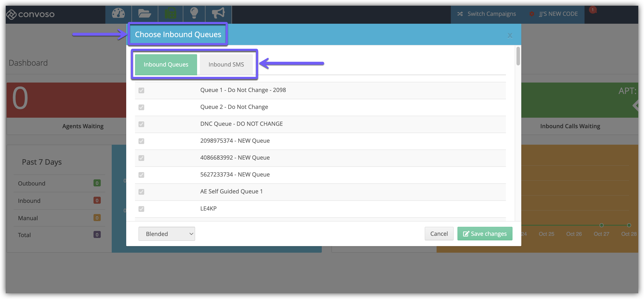
Task: Open the dashboard gauge icon
Action: [x=118, y=13]
